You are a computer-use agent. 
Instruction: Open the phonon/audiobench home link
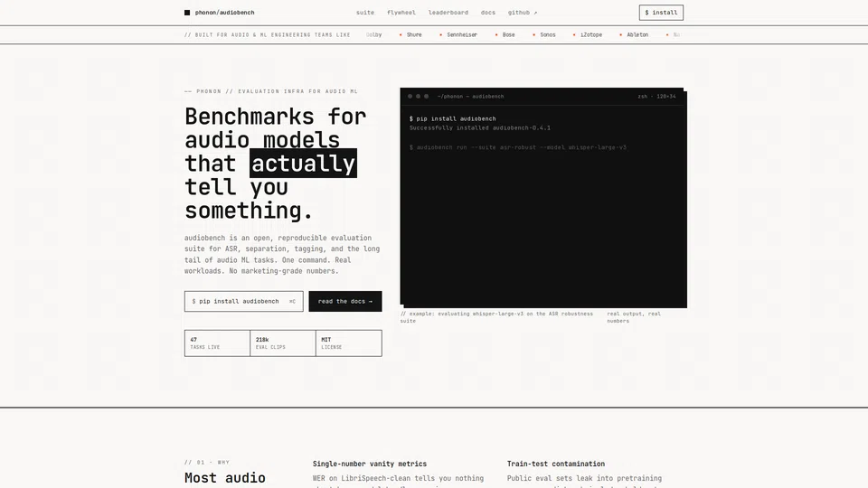point(220,13)
